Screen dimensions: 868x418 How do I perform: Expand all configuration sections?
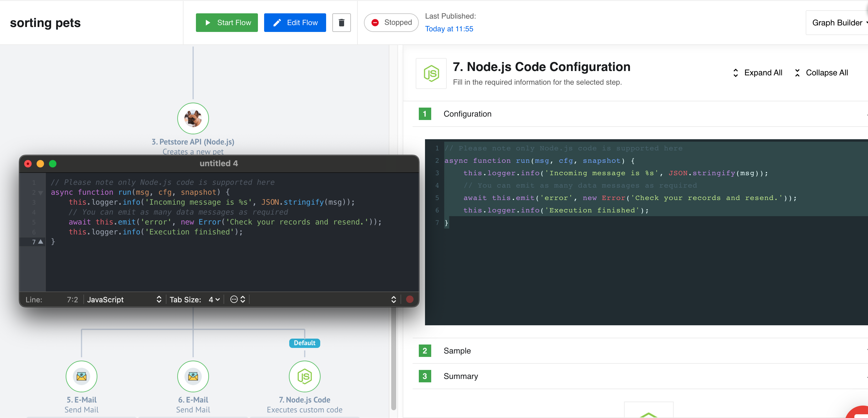click(758, 73)
